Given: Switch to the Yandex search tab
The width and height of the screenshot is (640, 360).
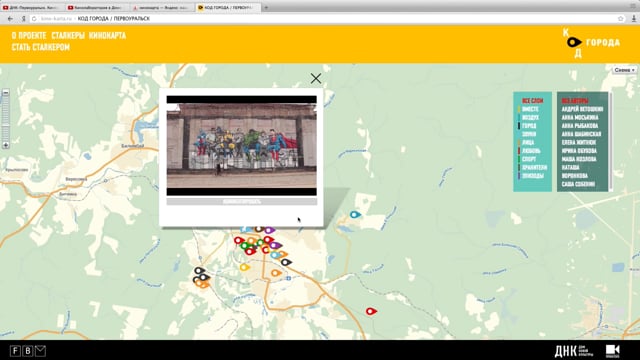Looking at the screenshot, I should [x=162, y=8].
